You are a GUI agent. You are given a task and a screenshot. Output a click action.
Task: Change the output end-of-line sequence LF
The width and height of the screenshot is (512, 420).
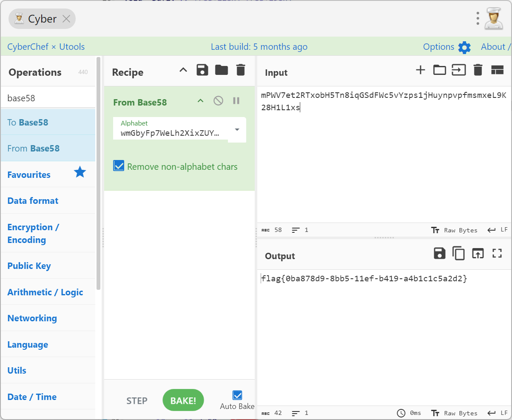pyautogui.click(x=498, y=413)
